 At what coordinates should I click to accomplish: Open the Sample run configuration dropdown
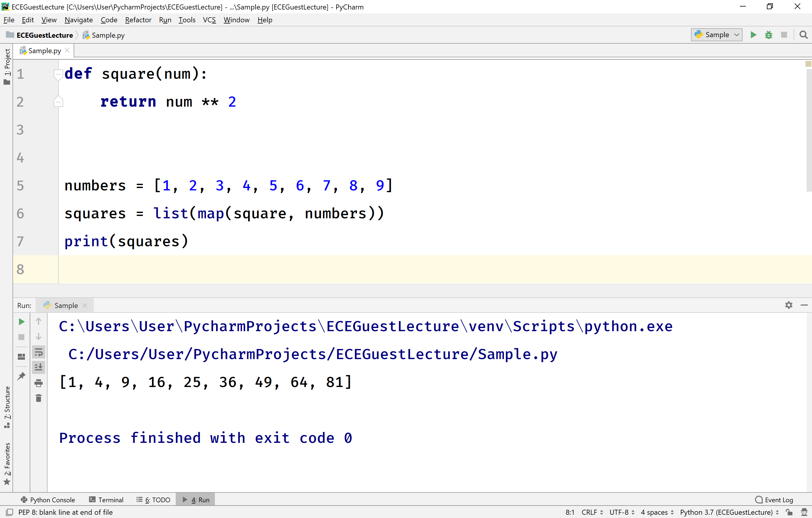[716, 35]
